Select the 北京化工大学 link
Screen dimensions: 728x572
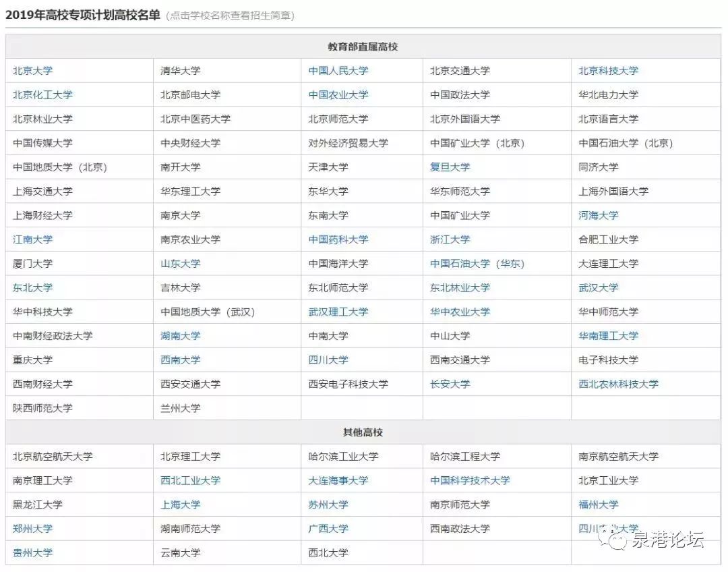[42, 95]
